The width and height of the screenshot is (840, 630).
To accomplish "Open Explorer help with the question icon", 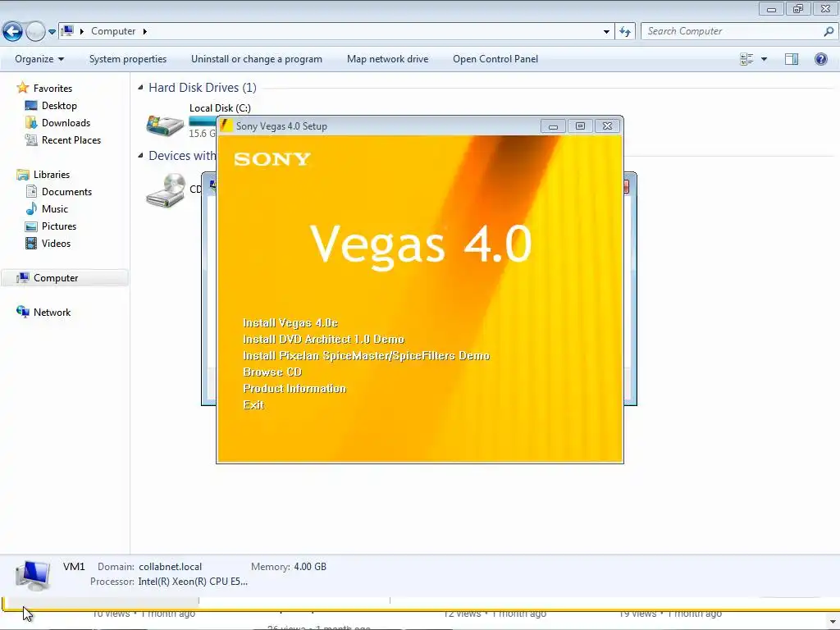I will click(820, 59).
